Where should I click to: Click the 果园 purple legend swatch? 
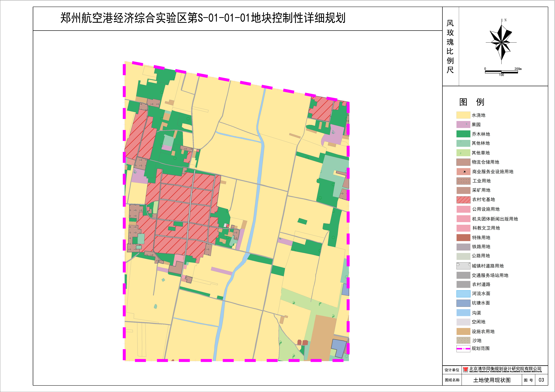coord(463,124)
